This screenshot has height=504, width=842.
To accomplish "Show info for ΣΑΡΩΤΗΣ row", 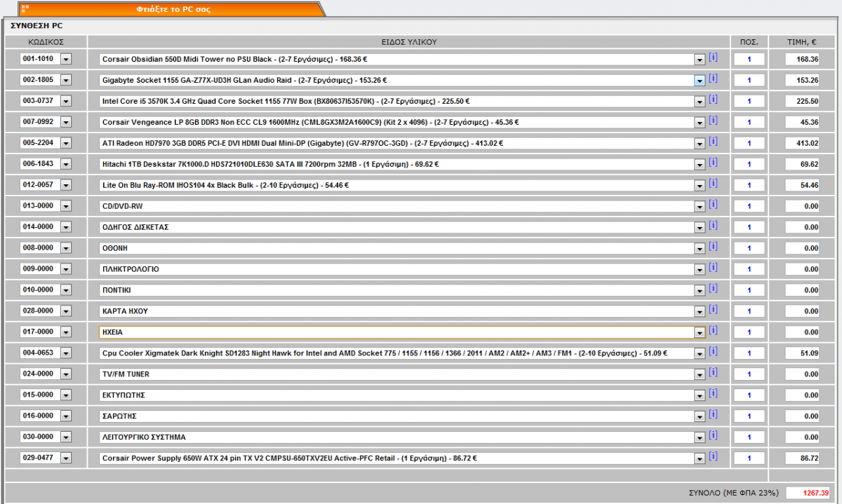I will pos(713,415).
